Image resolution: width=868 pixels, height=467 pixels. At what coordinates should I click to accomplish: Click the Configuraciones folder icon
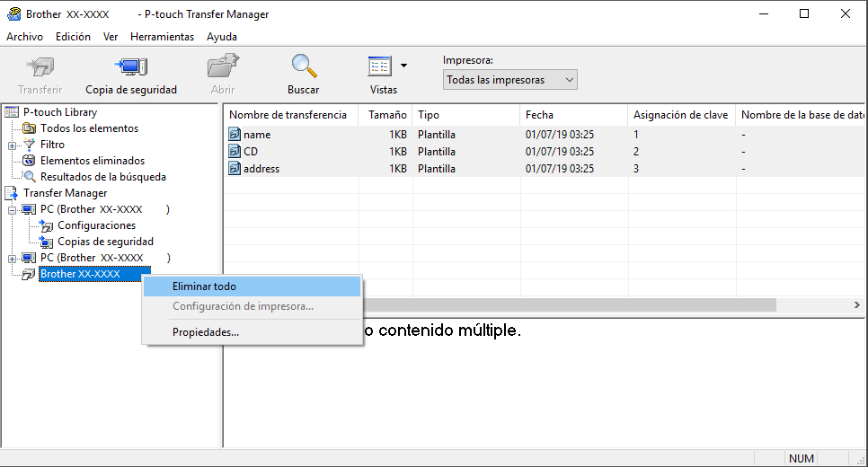[46, 225]
